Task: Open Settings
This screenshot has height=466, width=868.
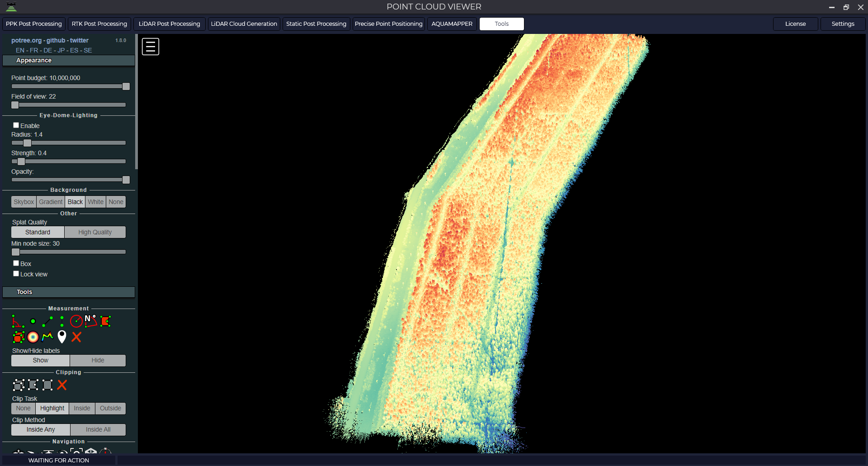Action: (843, 24)
